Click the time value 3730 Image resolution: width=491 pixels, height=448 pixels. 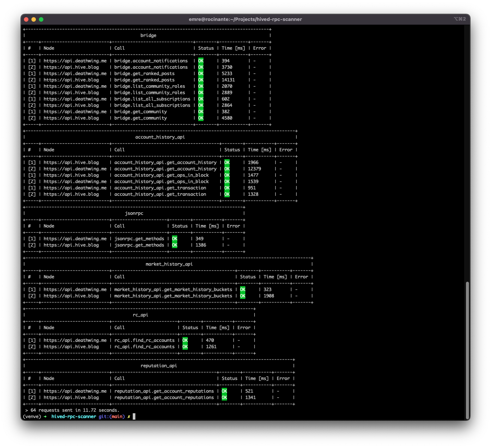[x=227, y=67]
